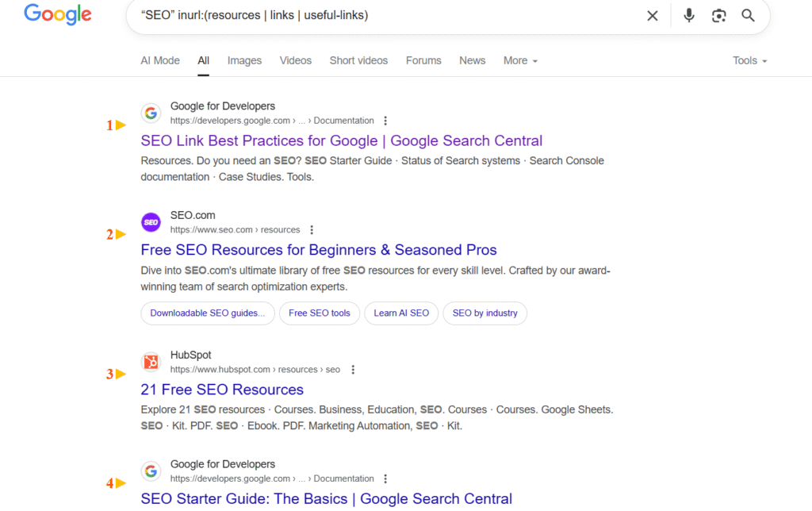Open the three-dot menu on the HubSpot result
The width and height of the screenshot is (812, 511).
[x=353, y=370]
